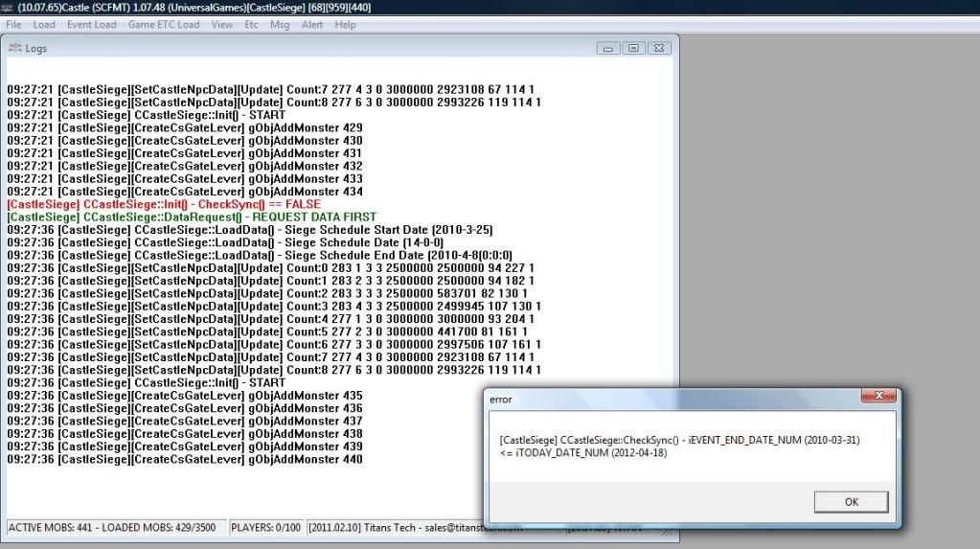Maximize the Logs child window

point(633,48)
